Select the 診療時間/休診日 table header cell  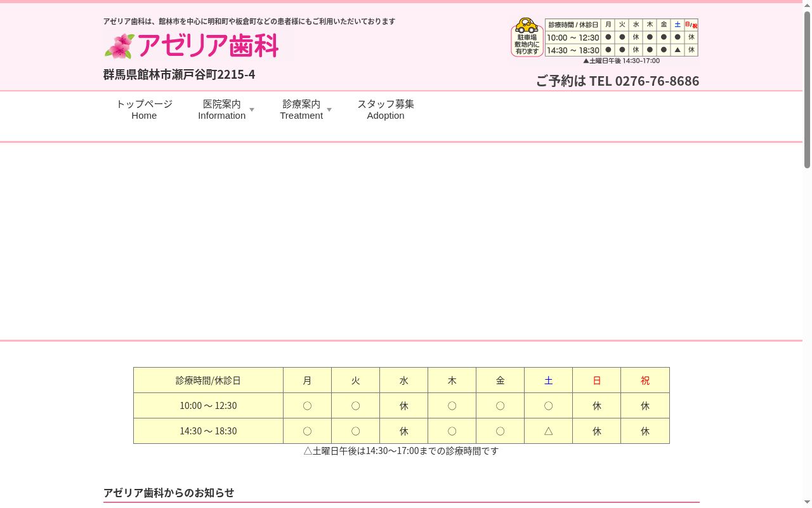pyautogui.click(x=208, y=380)
